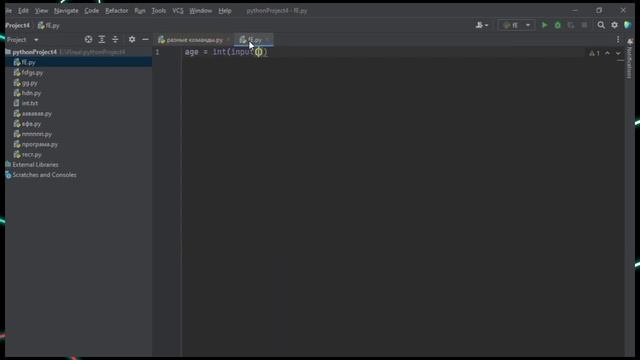Open Notifications bell on right stripe

[x=630, y=42]
